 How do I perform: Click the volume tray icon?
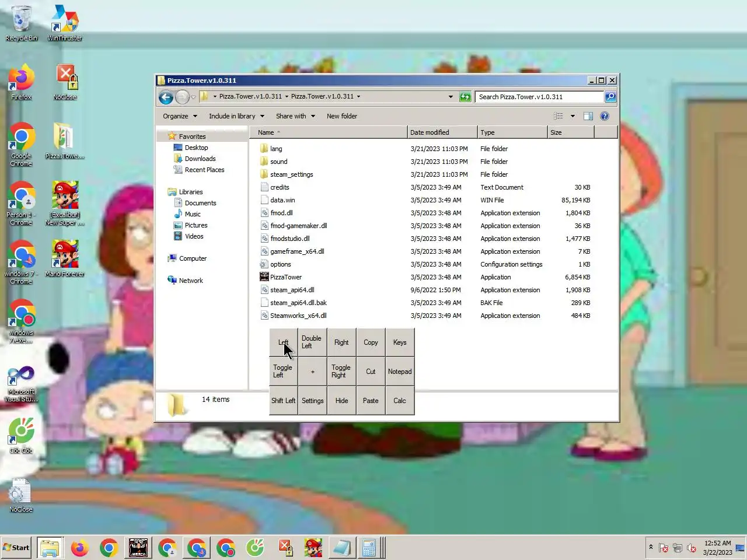pos(692,548)
